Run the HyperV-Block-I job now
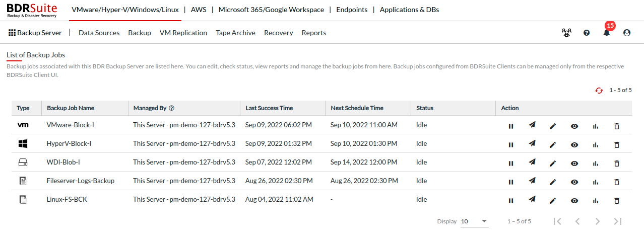This screenshot has height=246, width=644. tap(532, 144)
